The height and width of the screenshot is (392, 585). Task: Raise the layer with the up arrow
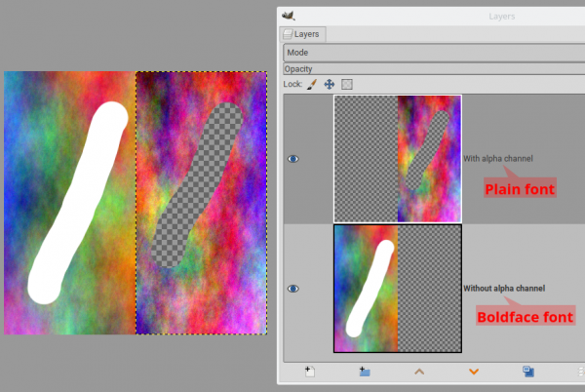click(x=419, y=372)
